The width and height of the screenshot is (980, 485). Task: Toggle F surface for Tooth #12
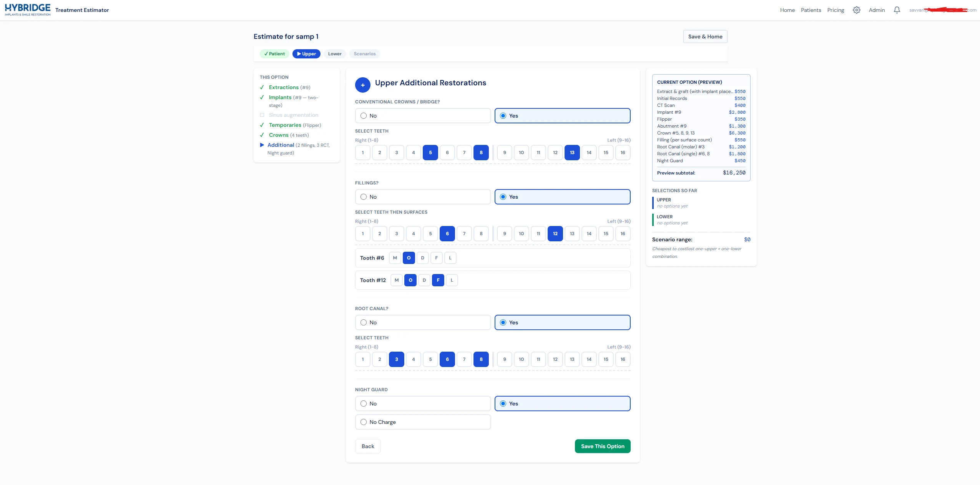pos(438,280)
